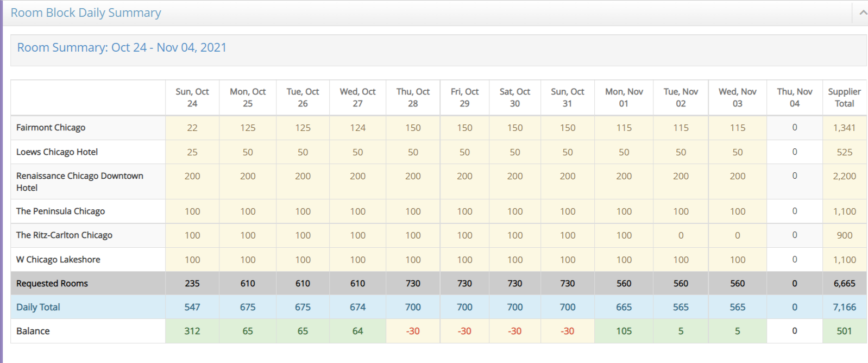The image size is (868, 363).
Task: Collapse the Room Block Daily Summary panel
Action: tap(862, 12)
